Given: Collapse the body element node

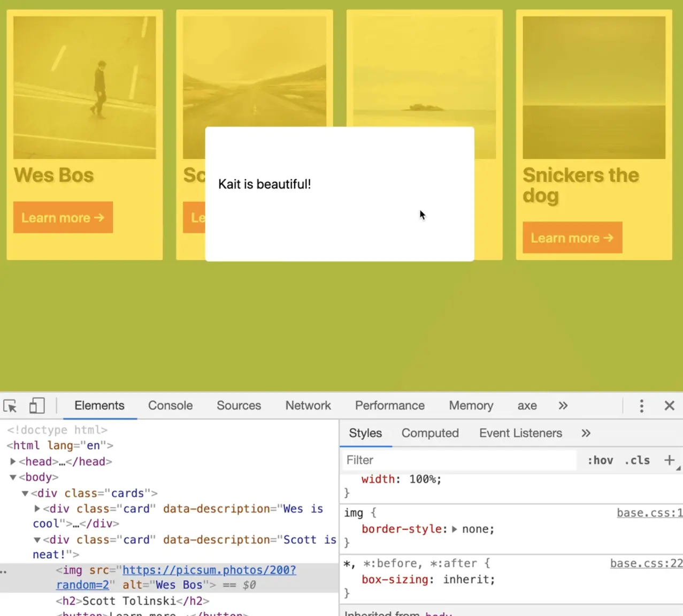Looking at the screenshot, I should (x=13, y=477).
